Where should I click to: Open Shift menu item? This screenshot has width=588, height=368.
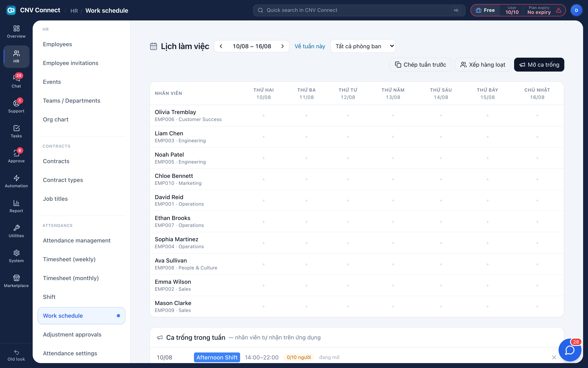(x=81, y=297)
